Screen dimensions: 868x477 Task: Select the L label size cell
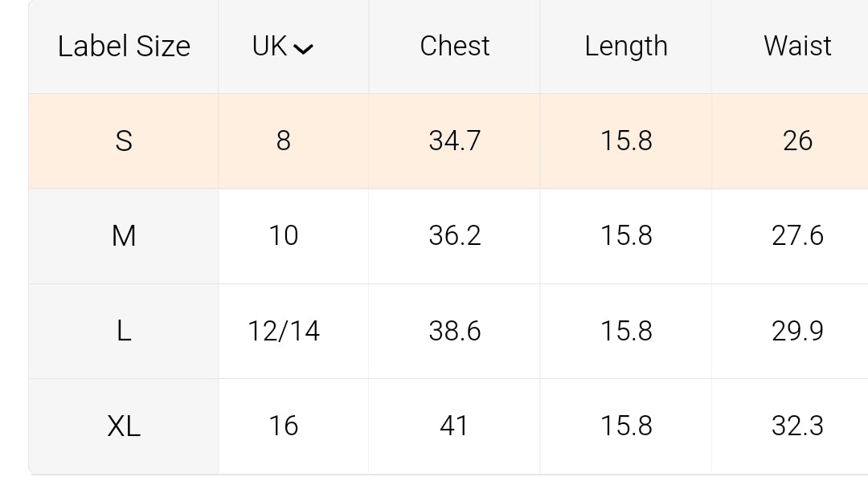(x=124, y=331)
